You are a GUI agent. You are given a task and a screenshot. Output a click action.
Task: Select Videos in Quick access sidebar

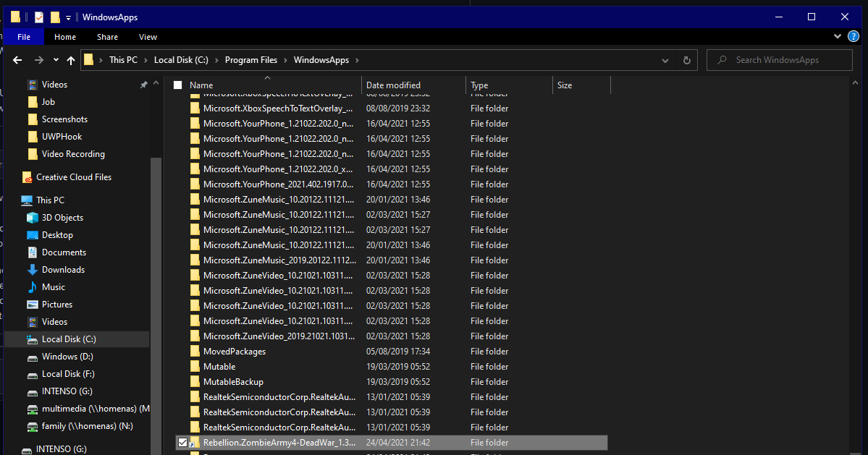click(54, 85)
